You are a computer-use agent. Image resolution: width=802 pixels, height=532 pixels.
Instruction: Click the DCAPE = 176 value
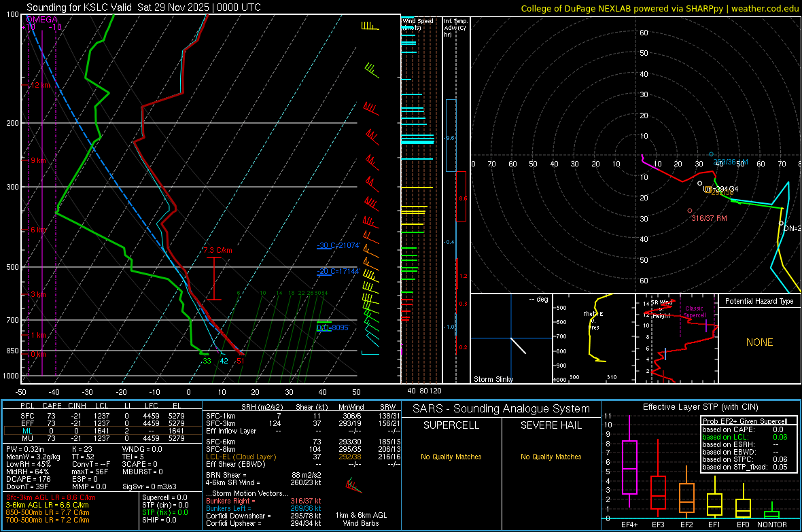coord(28,479)
